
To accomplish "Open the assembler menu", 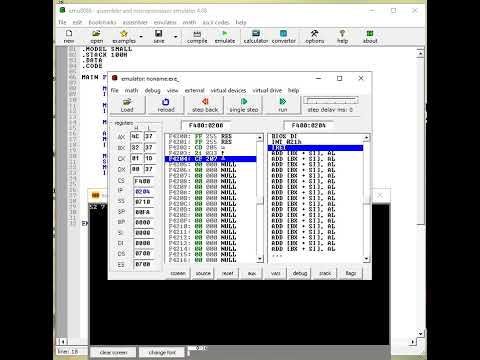I will [135, 22].
